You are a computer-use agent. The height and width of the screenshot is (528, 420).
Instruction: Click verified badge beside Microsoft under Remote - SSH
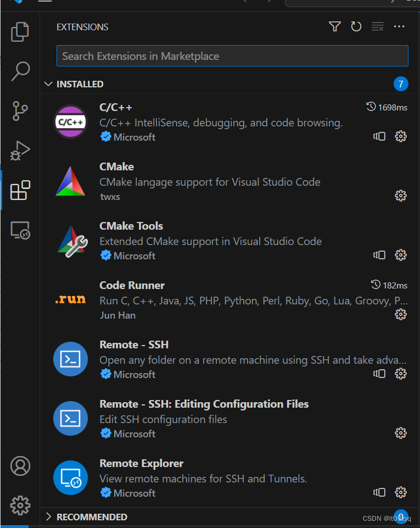point(105,374)
